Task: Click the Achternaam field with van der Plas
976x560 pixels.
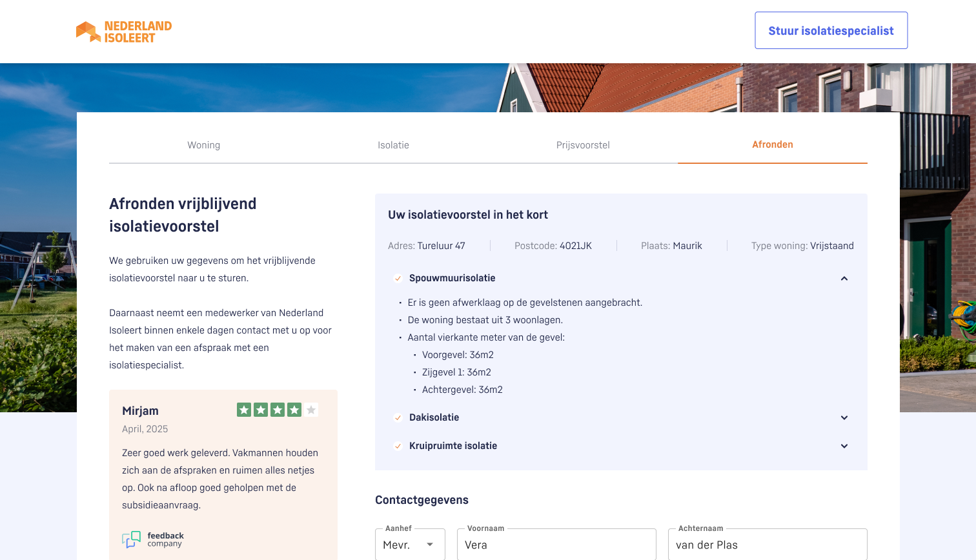Action: point(767,545)
